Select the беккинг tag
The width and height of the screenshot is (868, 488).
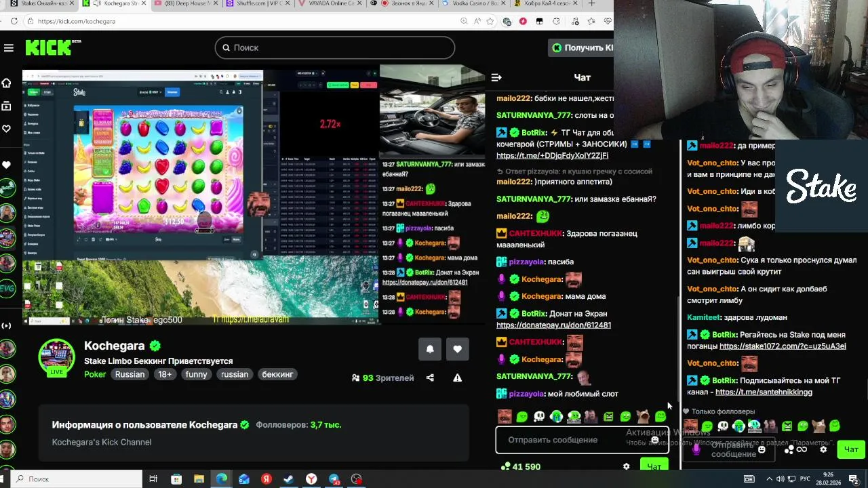coord(277,374)
